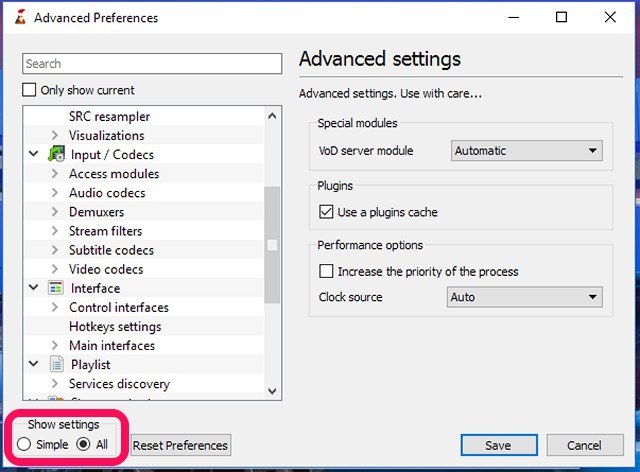Screen dimensions: 640x472
Task: Expand the Access modules tree node
Action: pos(55,174)
